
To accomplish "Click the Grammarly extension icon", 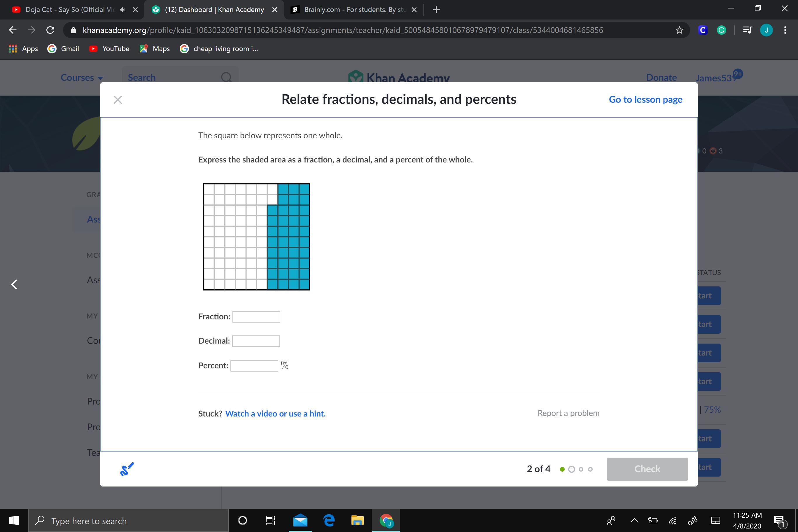I will [721, 30].
